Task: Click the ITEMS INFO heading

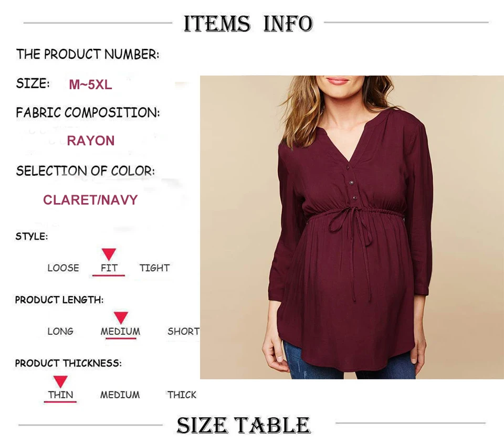Action: [248, 24]
